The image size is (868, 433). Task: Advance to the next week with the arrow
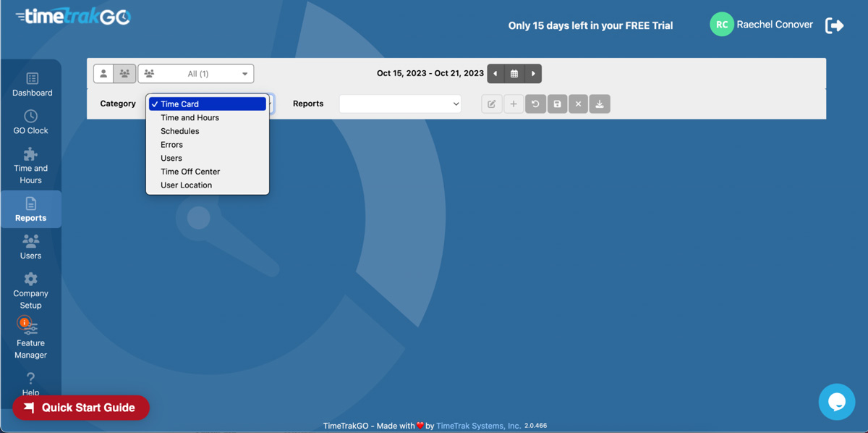point(533,73)
